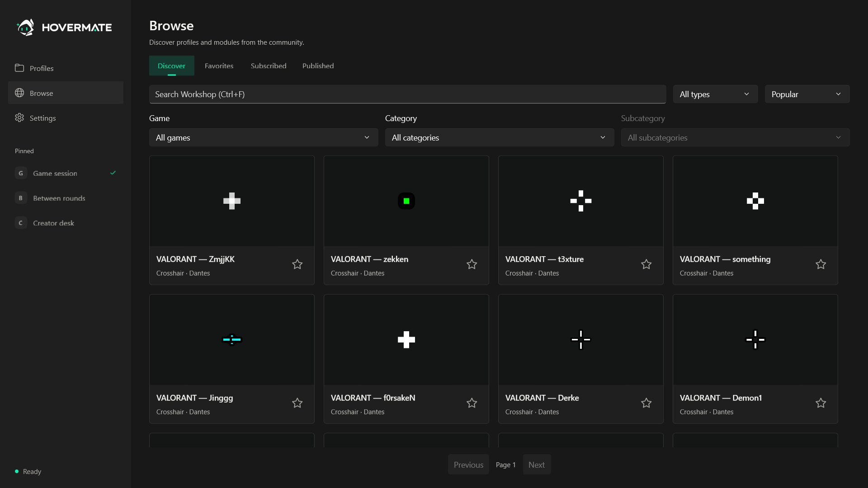Open the zekken green dot crosshair preview
This screenshot has width=868, height=488.
(406, 201)
